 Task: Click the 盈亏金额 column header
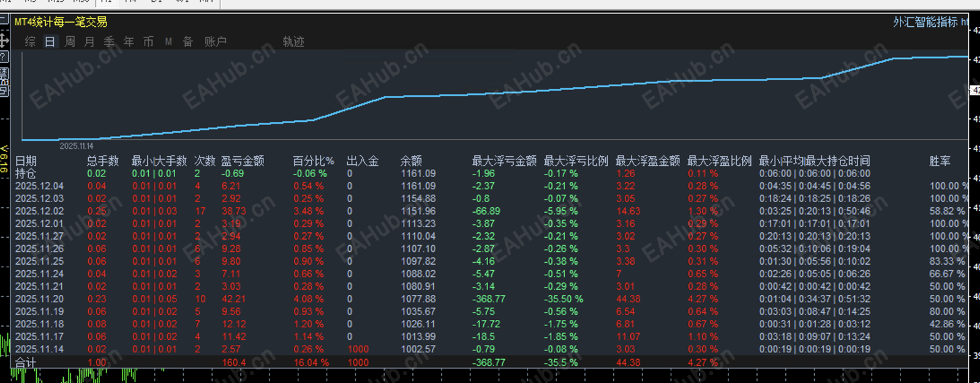tap(243, 161)
